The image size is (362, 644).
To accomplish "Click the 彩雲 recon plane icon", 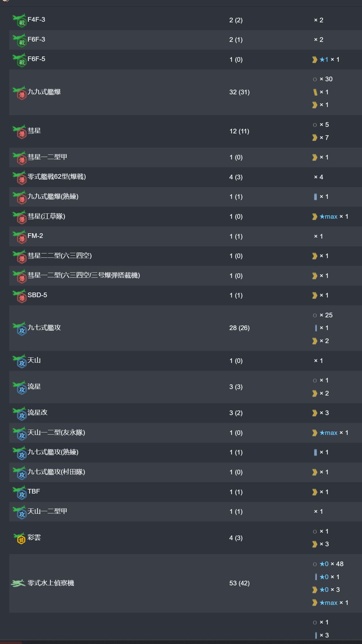I will 19,538.
